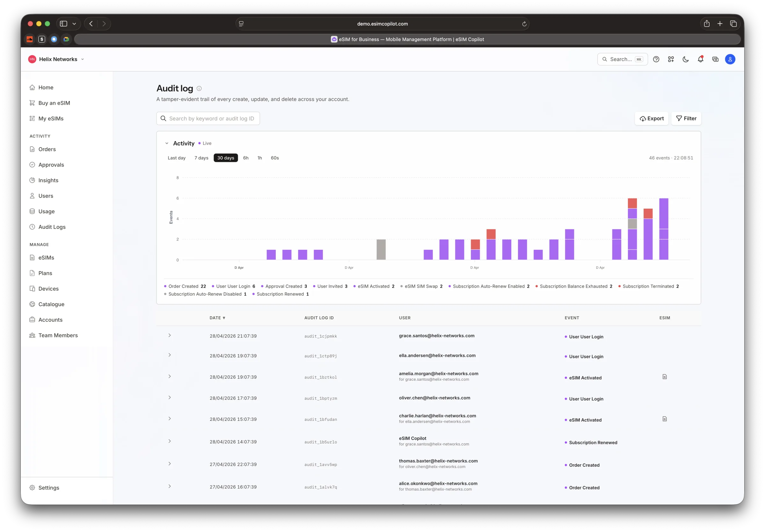Collapse the Activity chart section
The image size is (765, 532).
point(167,143)
